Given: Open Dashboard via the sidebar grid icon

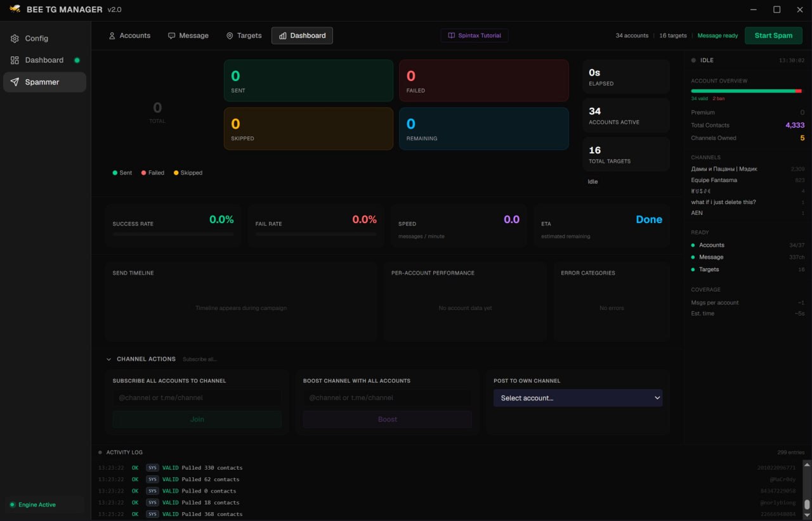Looking at the screenshot, I should click(15, 60).
